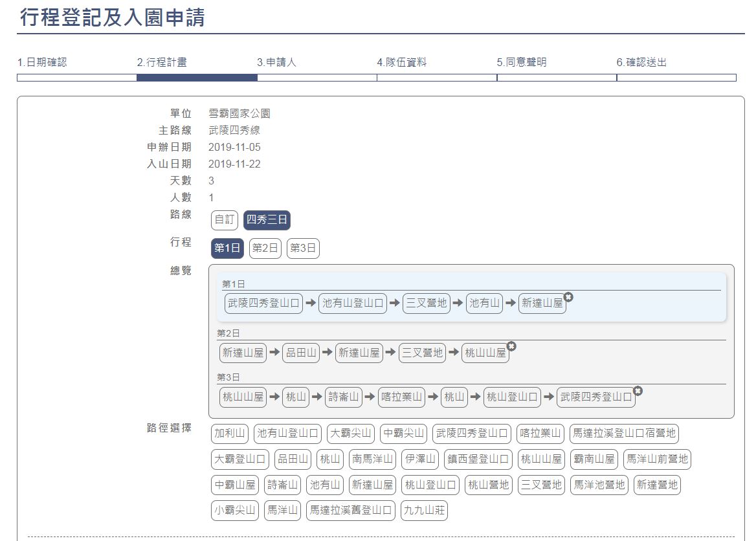Viewport: 756px width, 541px height.
Task: Delete final 武陵四秀登山口 stop on 第3日 route
Action: (638, 391)
